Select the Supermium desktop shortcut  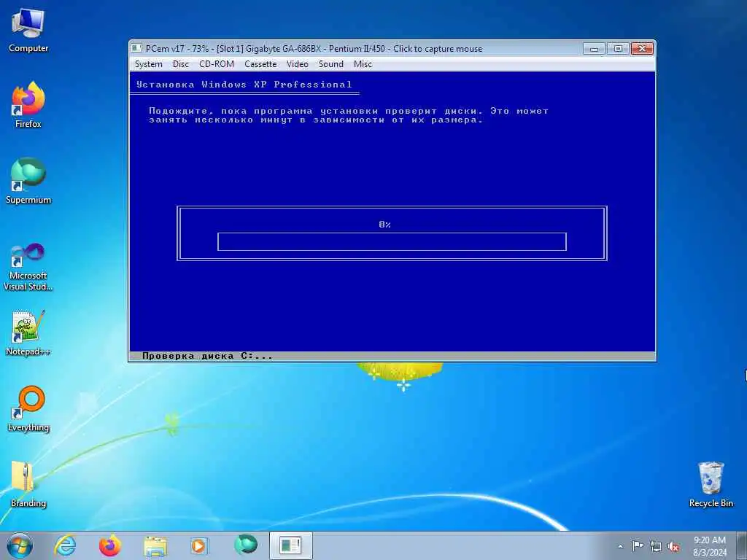click(x=28, y=182)
